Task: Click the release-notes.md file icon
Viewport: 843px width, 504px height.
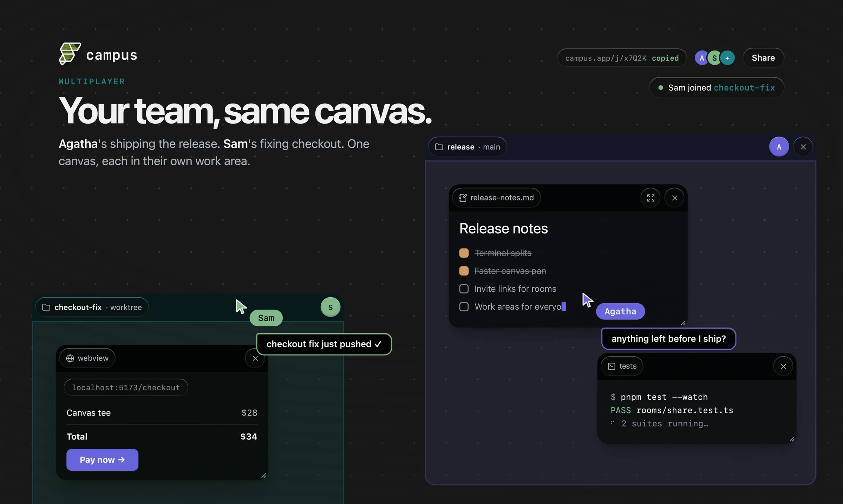Action: coord(463,198)
